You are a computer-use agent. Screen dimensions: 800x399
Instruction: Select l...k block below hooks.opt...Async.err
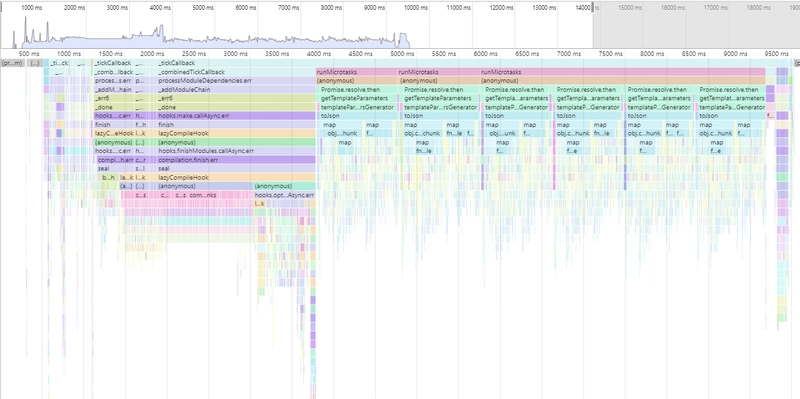[x=260, y=204]
